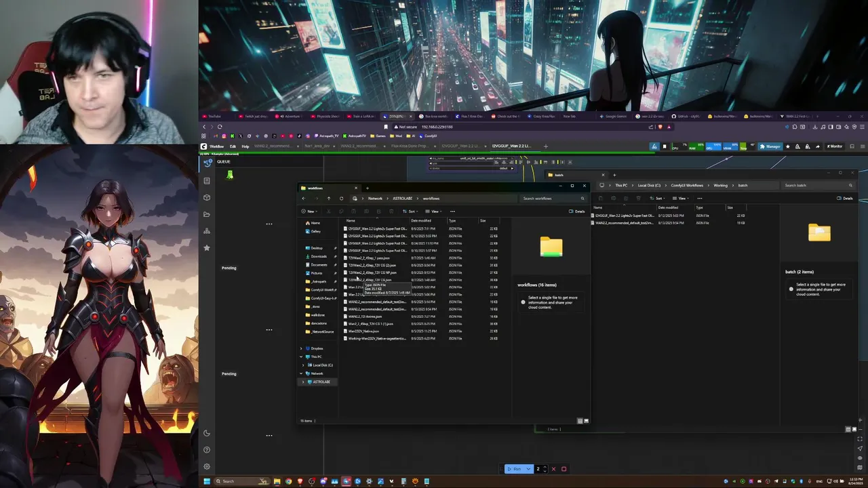Click the copy icon in workflows explorer toolbar
This screenshot has height=488, width=868.
pyautogui.click(x=341, y=211)
